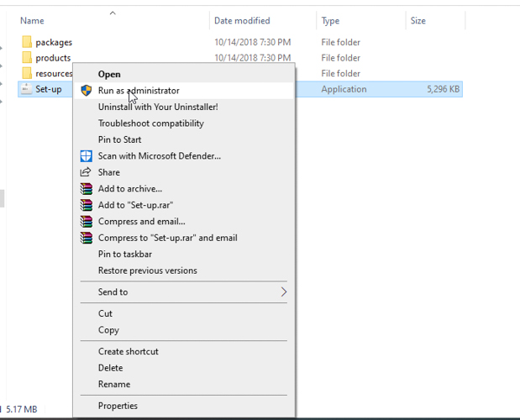This screenshot has height=420, width=520.
Task: Click the navigation pane scrollbar thumb
Action: pyautogui.click(x=2, y=198)
